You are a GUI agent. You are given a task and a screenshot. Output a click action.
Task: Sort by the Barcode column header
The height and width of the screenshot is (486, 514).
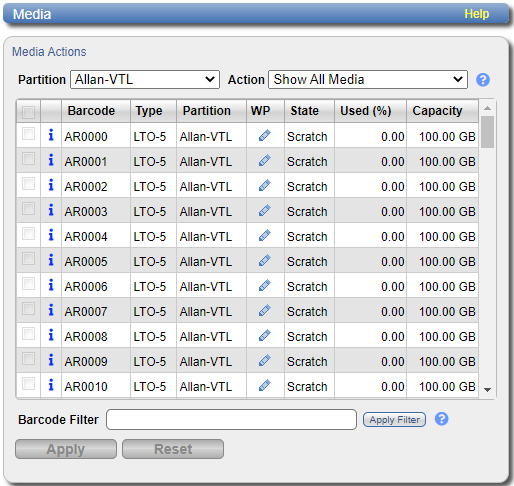pos(91,111)
